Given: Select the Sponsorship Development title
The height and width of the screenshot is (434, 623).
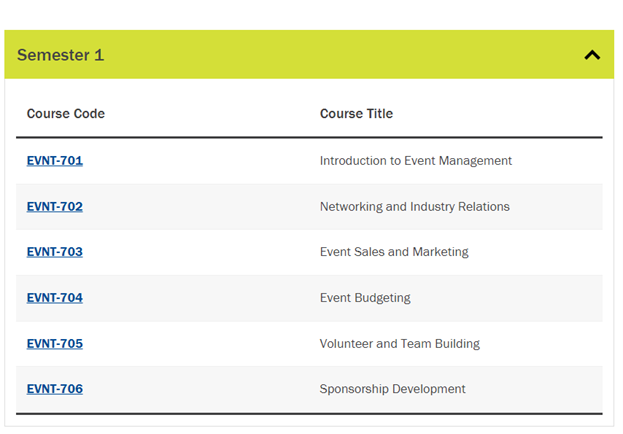Looking at the screenshot, I should [x=392, y=389].
